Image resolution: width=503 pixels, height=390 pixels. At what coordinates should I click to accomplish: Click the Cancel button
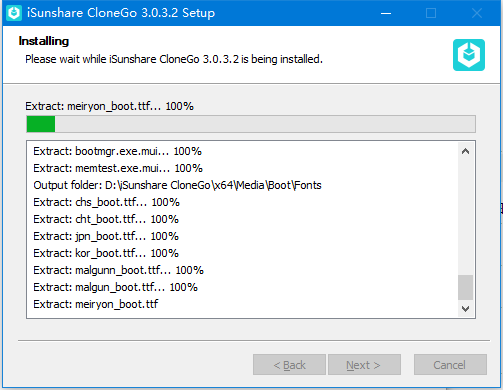(x=450, y=365)
